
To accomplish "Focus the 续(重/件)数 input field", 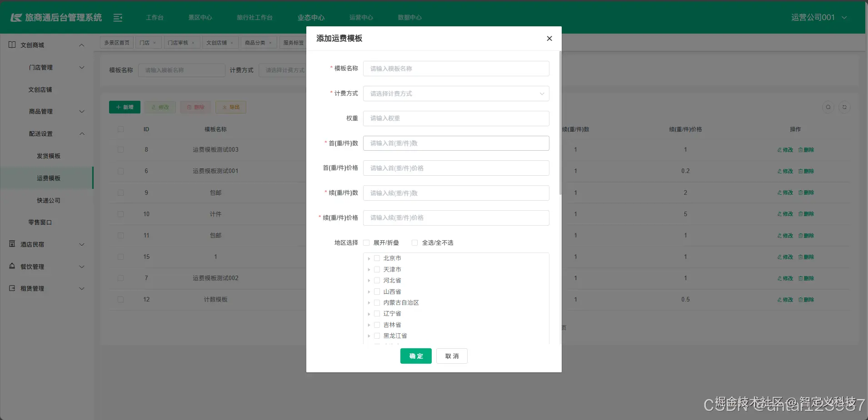I will tap(456, 193).
